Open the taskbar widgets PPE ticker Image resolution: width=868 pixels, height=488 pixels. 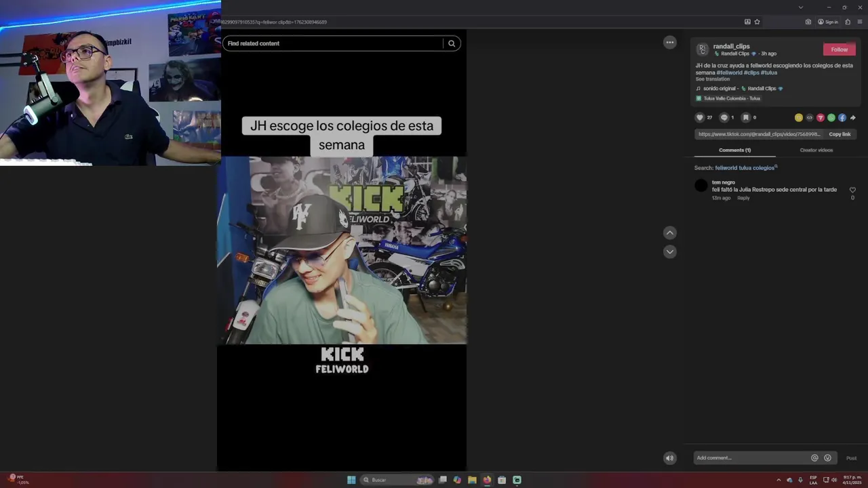[18, 479]
